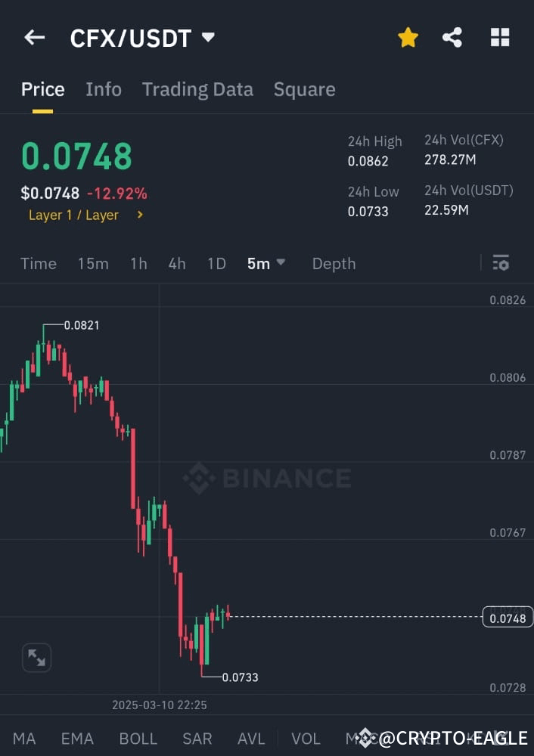Tap the back arrow icon

click(34, 37)
